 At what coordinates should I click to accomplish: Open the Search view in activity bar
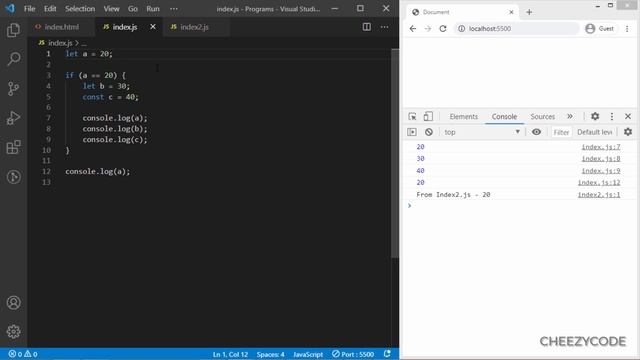pos(13,59)
